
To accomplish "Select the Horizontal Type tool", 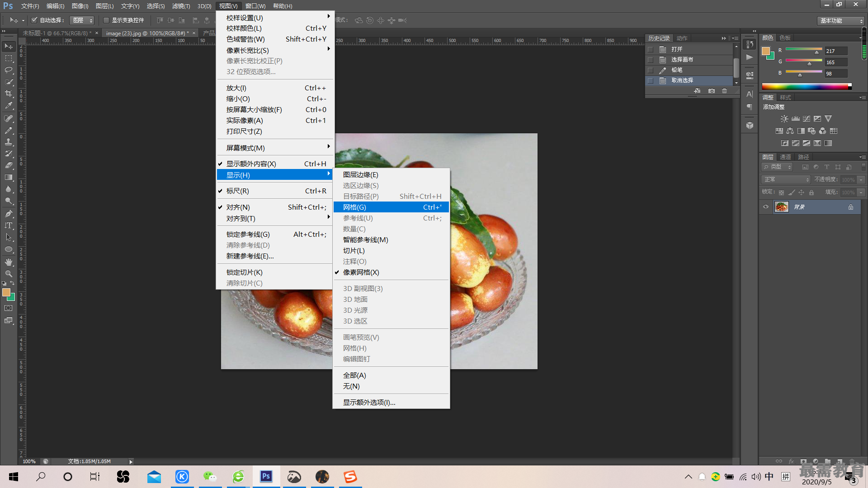I will (x=9, y=225).
